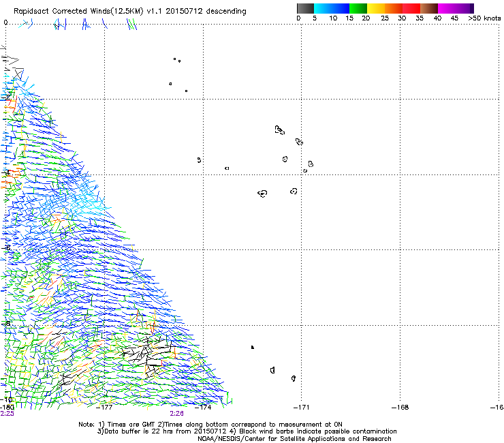Click the '-177' longitude axis label
The image size is (504, 443).
[x=104, y=408]
